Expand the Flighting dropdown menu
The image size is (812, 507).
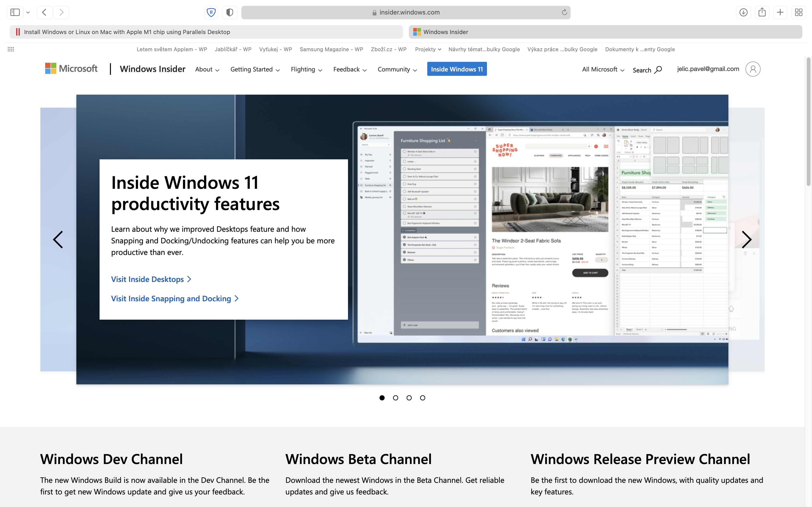coord(306,70)
